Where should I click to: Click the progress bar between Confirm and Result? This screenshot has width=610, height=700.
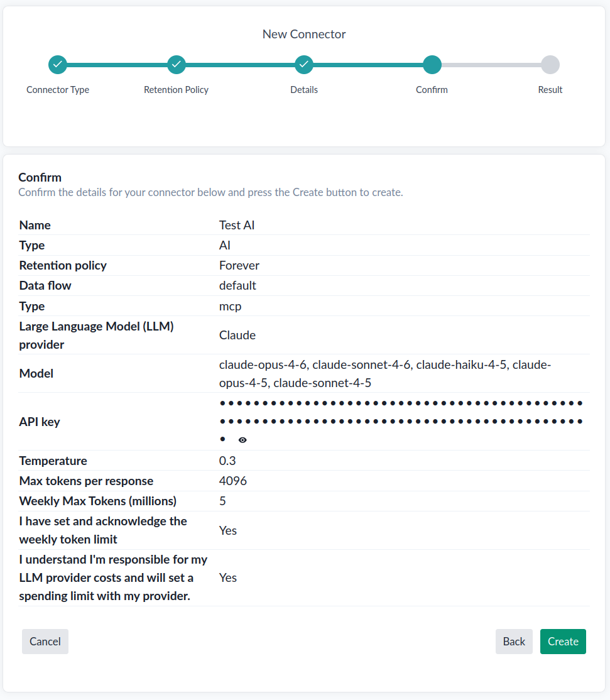click(491, 65)
